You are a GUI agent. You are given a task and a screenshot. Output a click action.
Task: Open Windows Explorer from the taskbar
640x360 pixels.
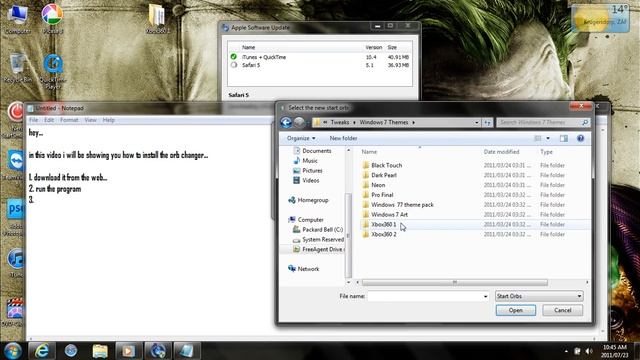(100, 351)
